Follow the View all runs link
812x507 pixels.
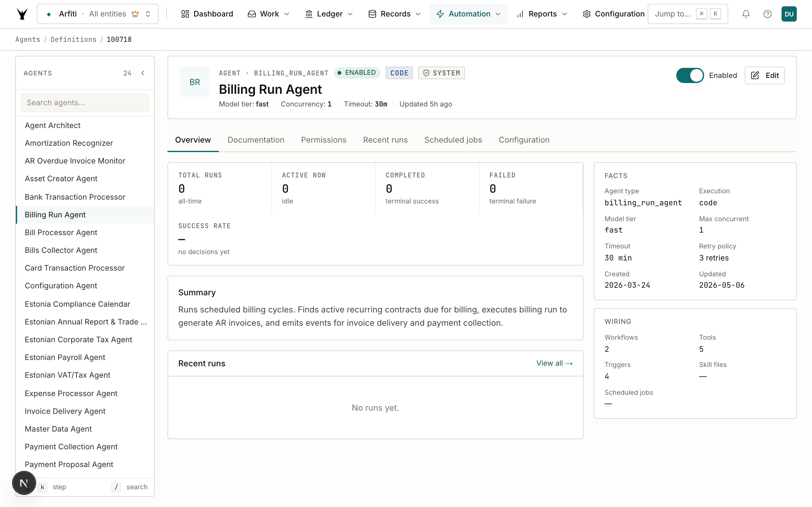(x=554, y=363)
